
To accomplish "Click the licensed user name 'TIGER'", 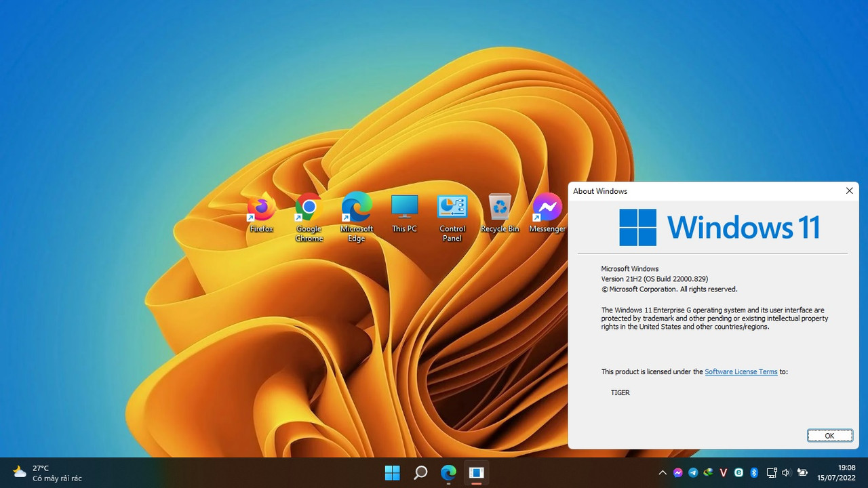I will coord(620,392).
